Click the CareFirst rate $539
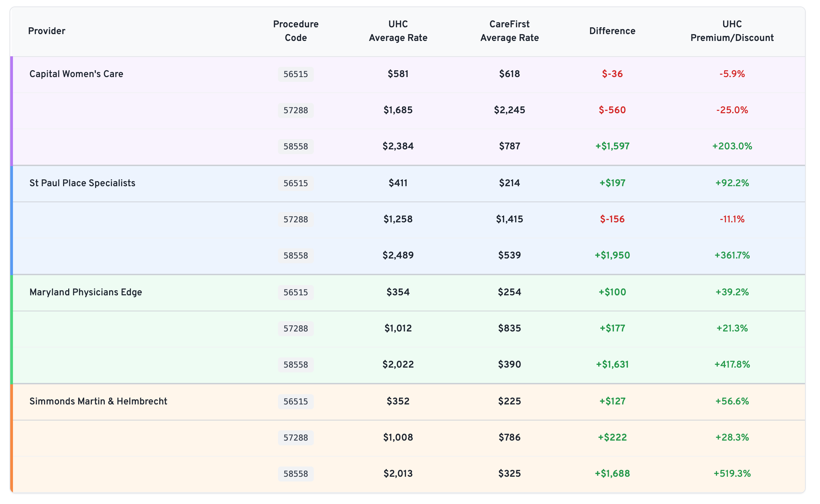This screenshot has width=820, height=504. 510,255
